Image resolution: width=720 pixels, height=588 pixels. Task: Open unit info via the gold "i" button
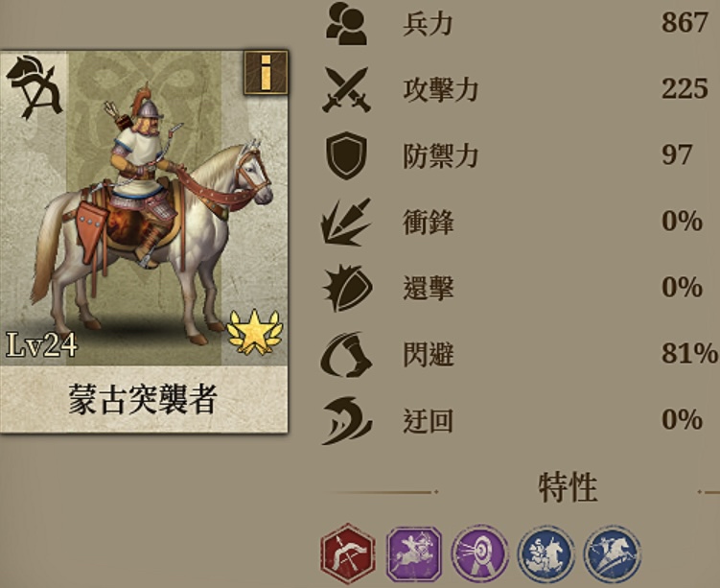pyautogui.click(x=266, y=73)
